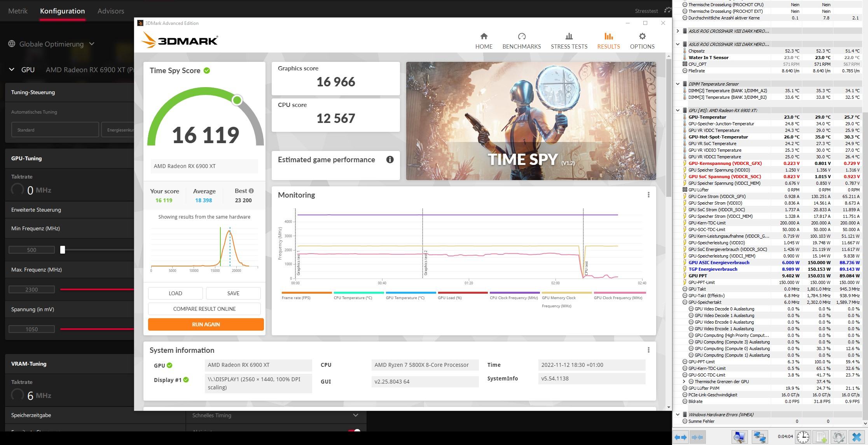The width and height of the screenshot is (868, 445).
Task: Select GPU-Hot-Spot-Temperatur row in HWiNFO
Action: pos(772,137)
